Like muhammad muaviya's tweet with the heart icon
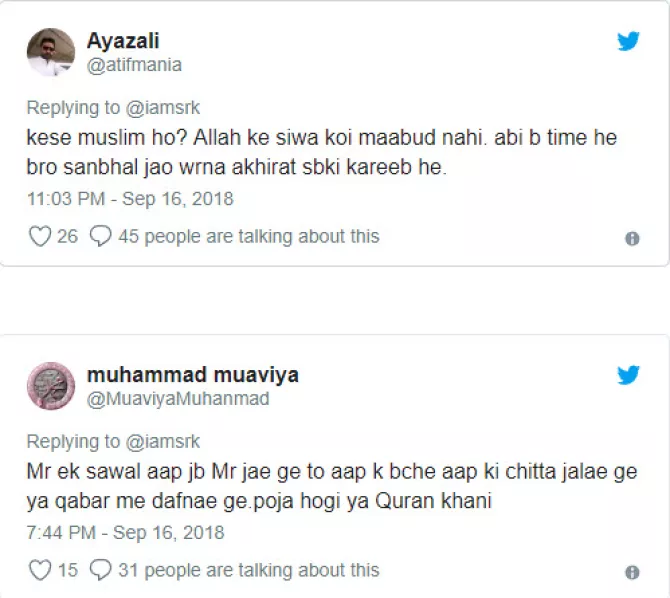Image resolution: width=670 pixels, height=598 pixels. (40, 571)
